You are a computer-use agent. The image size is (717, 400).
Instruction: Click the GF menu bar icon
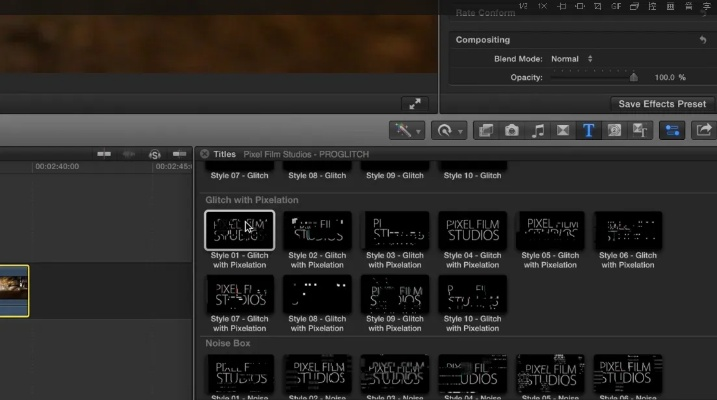coord(616,6)
